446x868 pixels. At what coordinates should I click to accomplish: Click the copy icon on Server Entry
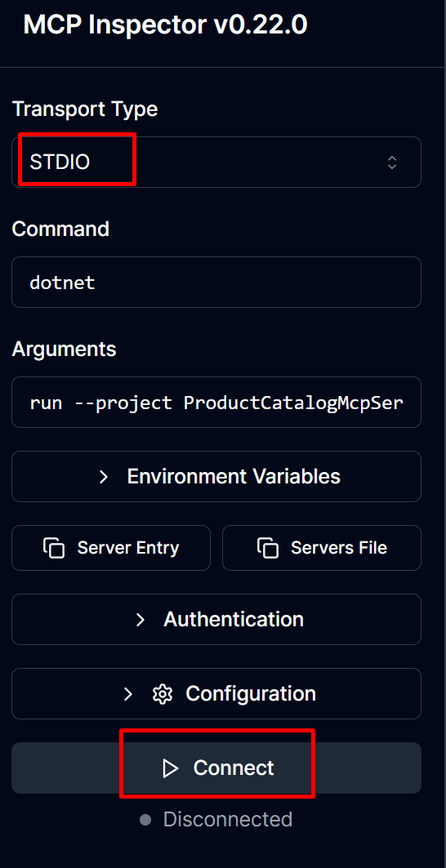[x=54, y=548]
